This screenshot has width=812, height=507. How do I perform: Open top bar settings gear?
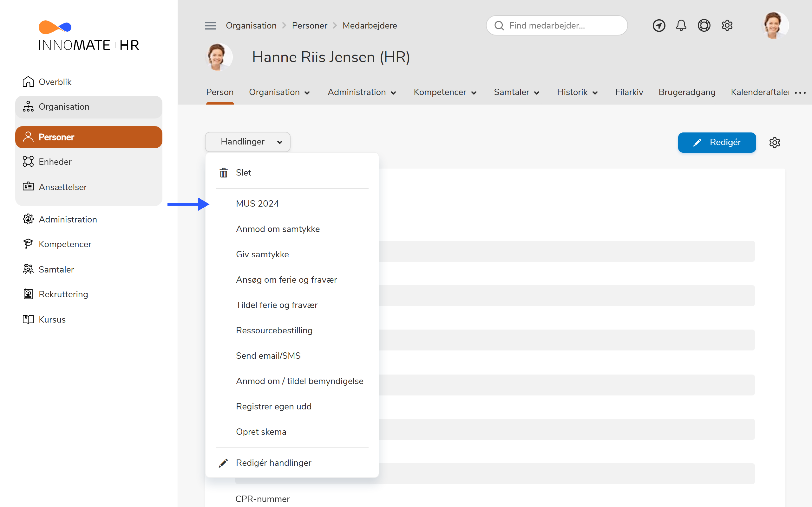[727, 25]
